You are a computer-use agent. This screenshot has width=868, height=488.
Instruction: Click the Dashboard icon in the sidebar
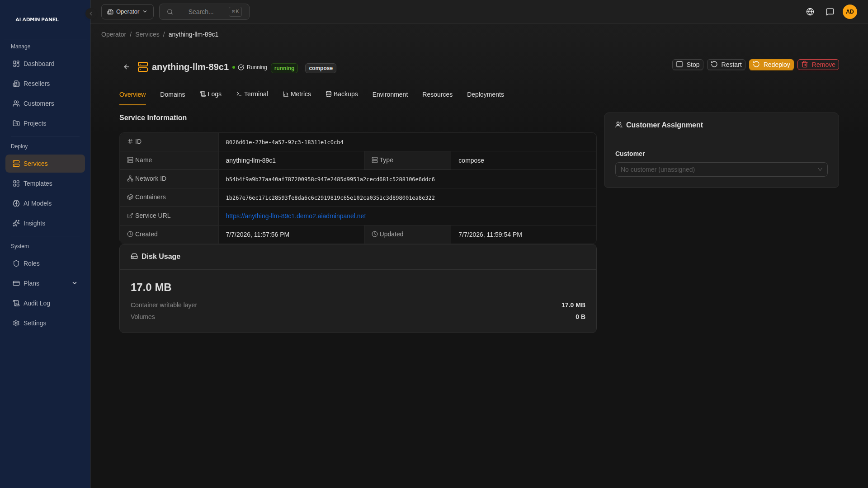coord(16,64)
